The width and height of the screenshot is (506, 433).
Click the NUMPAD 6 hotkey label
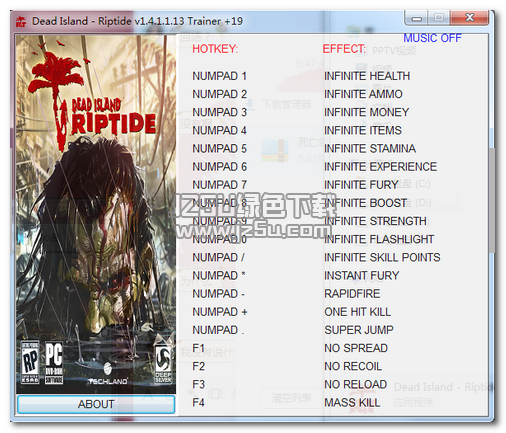219,167
